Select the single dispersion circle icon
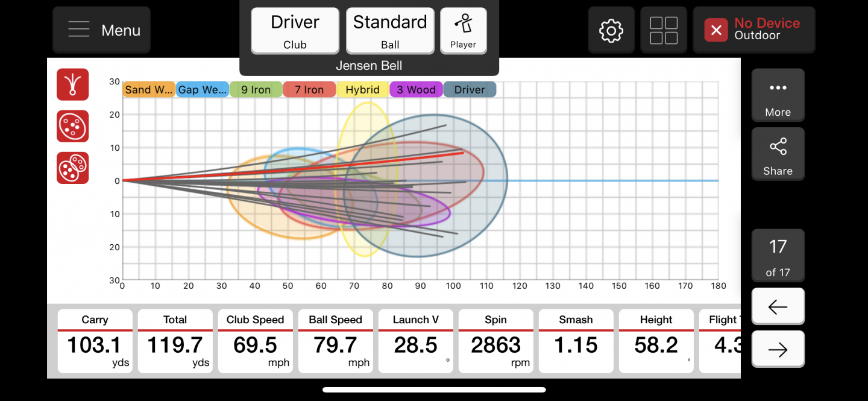868x401 pixels. (x=73, y=126)
